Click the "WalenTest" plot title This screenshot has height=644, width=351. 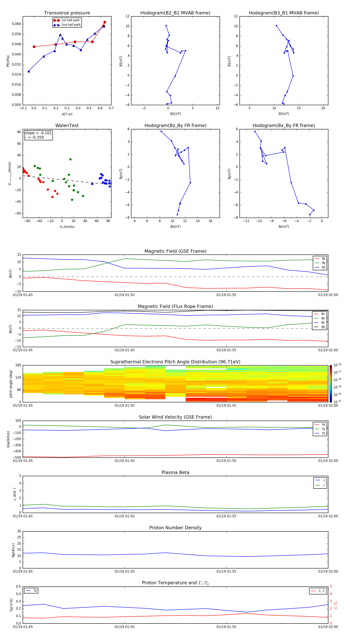(67, 125)
